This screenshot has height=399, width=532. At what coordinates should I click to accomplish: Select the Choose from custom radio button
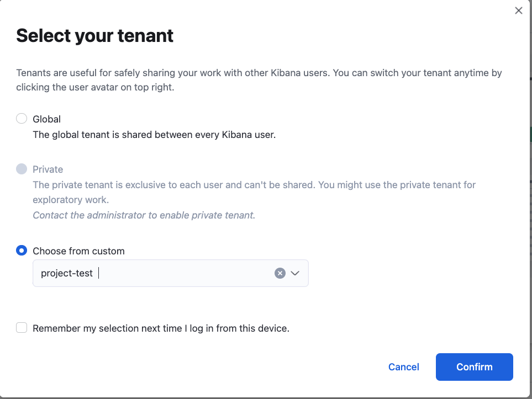[22, 251]
